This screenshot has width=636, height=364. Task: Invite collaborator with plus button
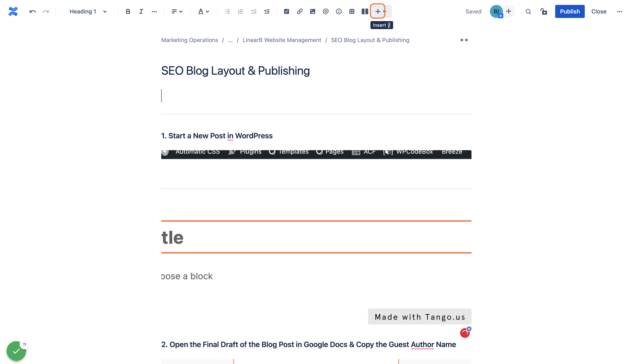click(508, 11)
